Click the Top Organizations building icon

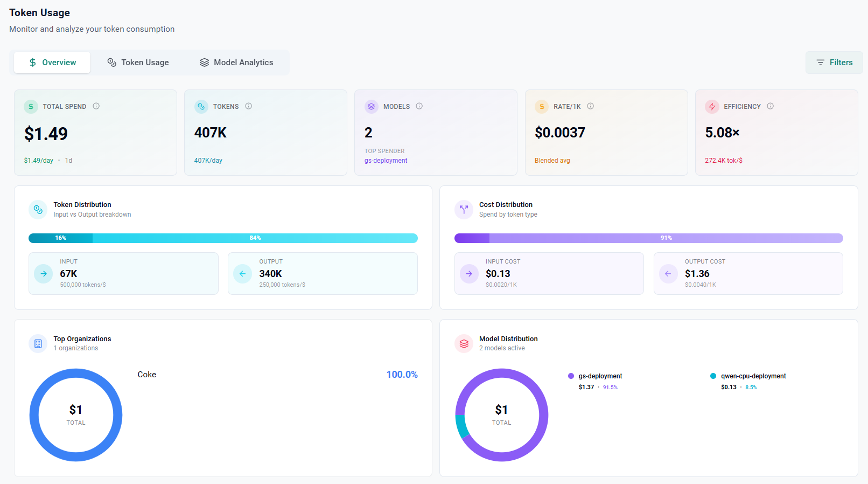click(38, 343)
